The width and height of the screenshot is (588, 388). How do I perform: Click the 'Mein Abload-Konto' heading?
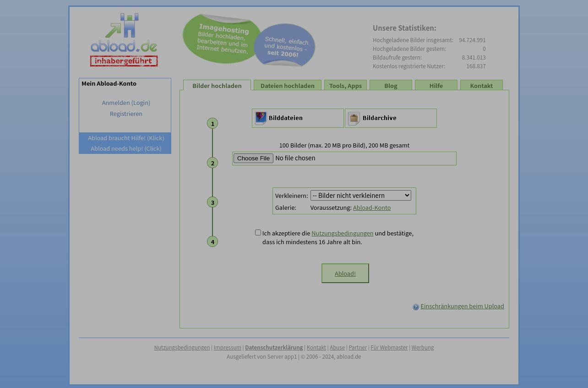[109, 83]
